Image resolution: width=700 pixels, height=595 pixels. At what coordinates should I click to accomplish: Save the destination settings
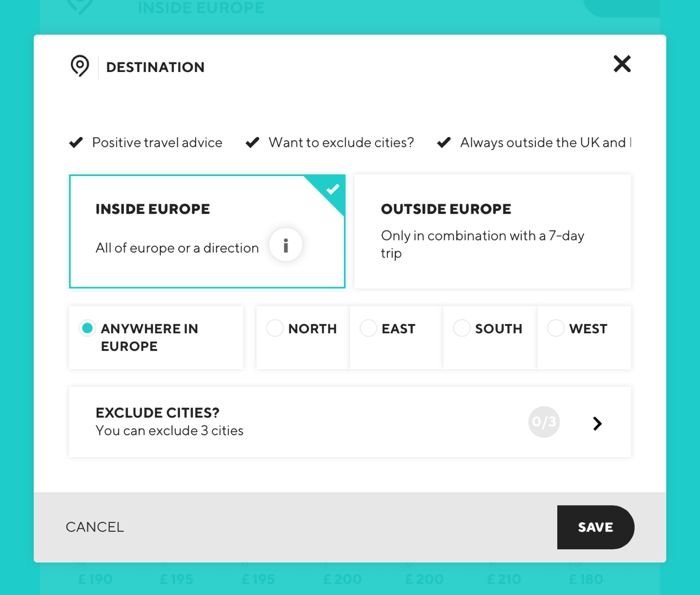pyautogui.click(x=595, y=527)
